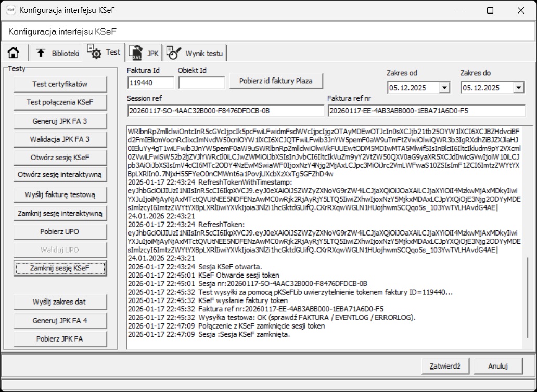Click the log area vertical scrollbar thumb
Image resolution: width=537 pixels, height=392 pixels.
coord(528,297)
